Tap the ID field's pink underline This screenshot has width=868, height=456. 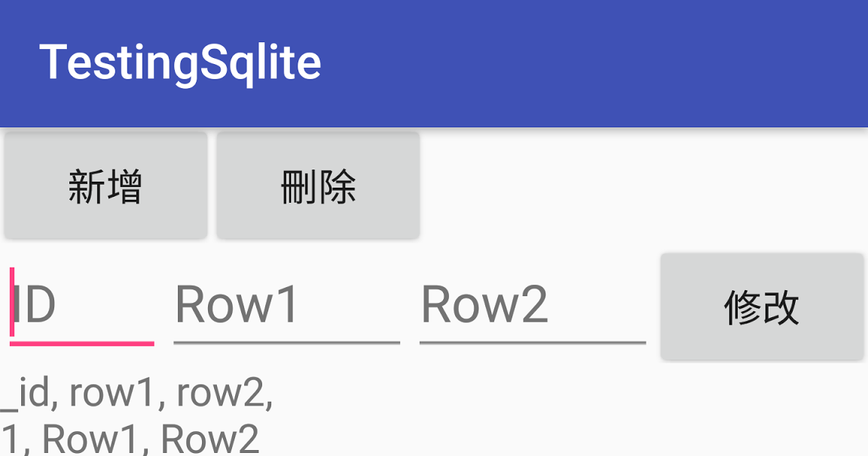pyautogui.click(x=81, y=344)
